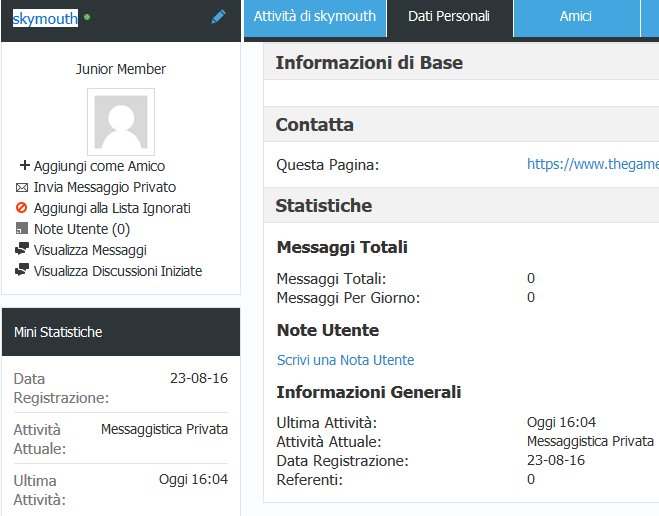Click the plus icon for Aggiungi come Amico
This screenshot has height=516, width=659.
coord(25,165)
